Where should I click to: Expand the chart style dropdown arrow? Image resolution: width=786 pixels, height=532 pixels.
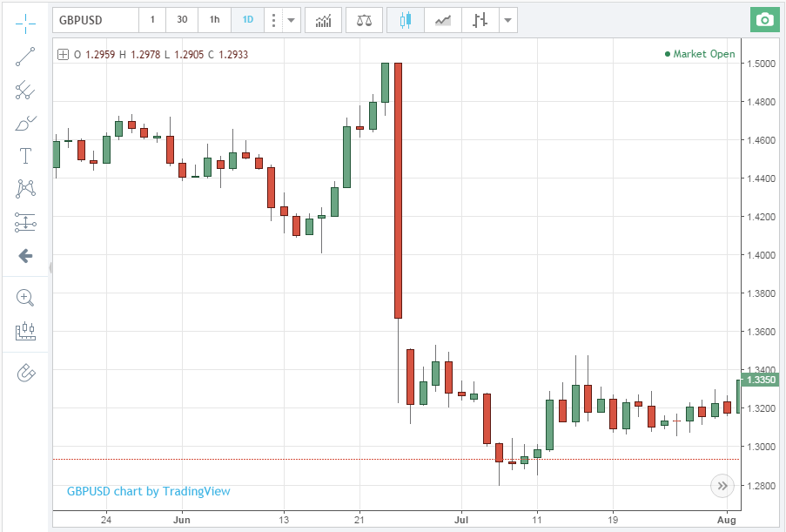[507, 21]
